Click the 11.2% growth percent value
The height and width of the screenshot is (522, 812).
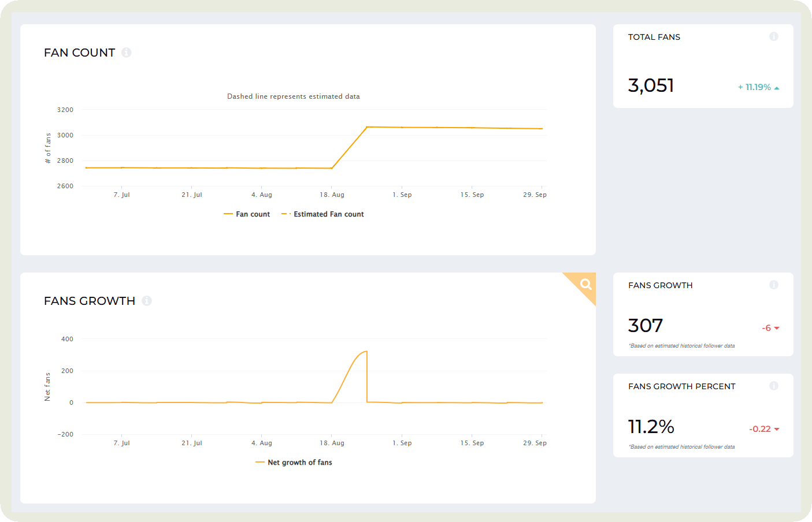651,427
